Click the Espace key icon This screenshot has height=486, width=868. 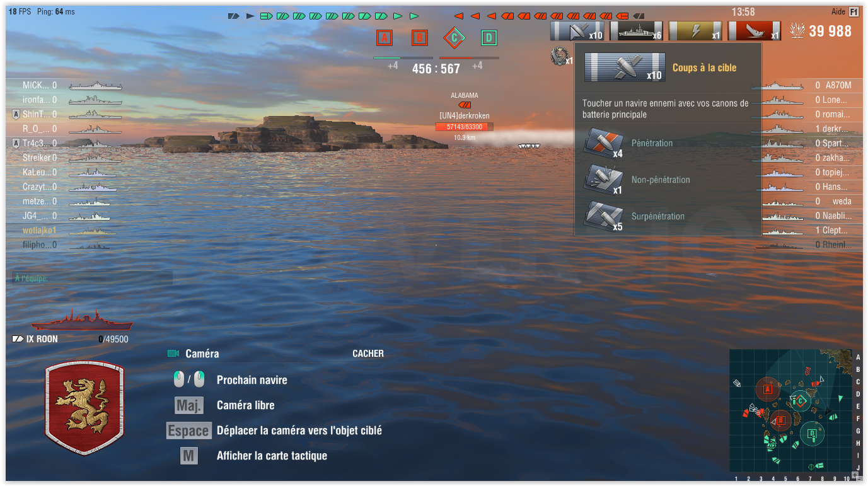188,431
